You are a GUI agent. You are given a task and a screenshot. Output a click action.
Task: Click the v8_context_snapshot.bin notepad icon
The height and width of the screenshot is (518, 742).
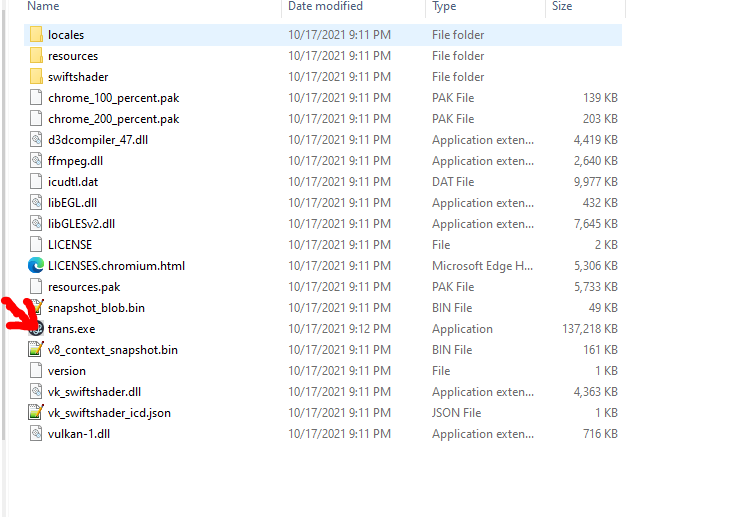(36, 350)
